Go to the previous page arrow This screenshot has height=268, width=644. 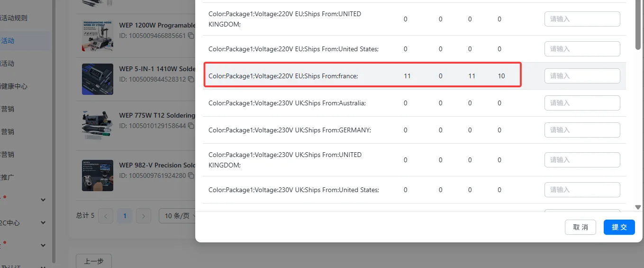click(106, 216)
